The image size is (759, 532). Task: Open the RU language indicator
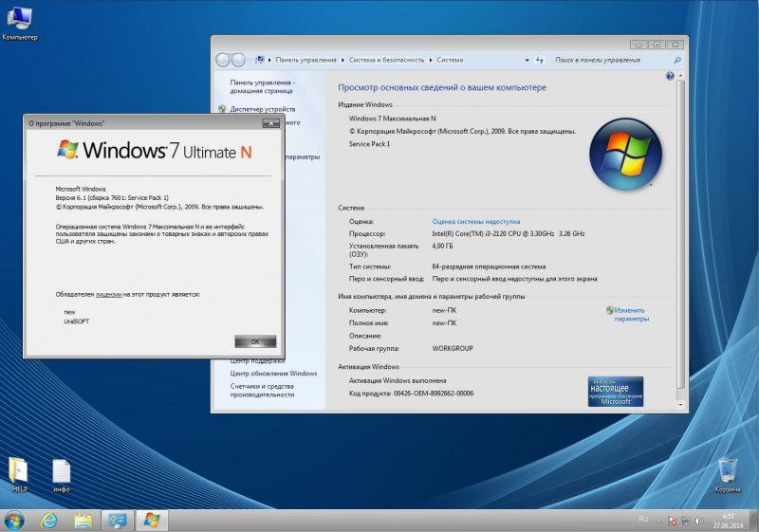[x=643, y=520]
